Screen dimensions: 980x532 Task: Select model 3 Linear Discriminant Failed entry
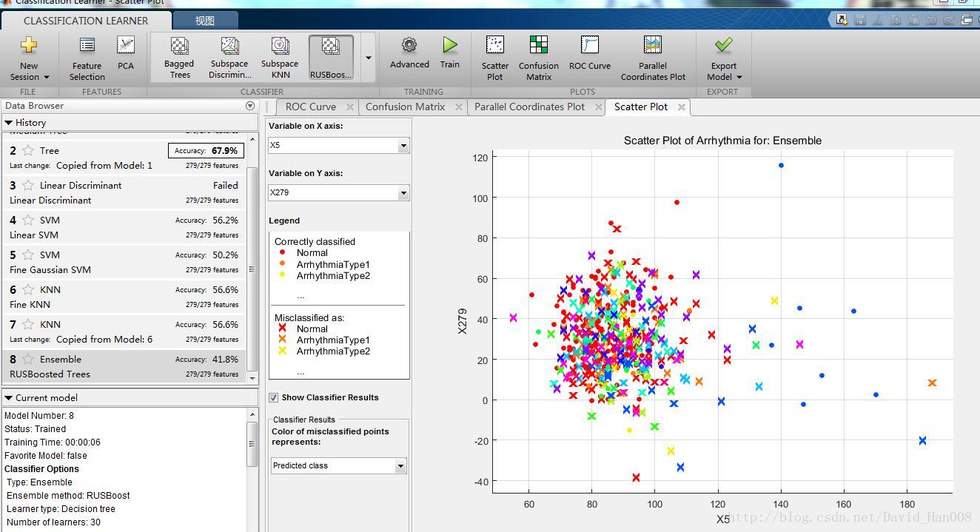coord(124,192)
